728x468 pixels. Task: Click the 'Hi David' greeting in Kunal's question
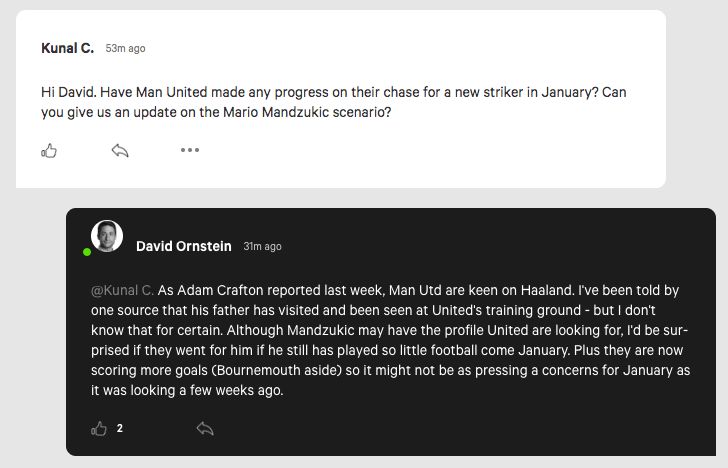coord(69,92)
